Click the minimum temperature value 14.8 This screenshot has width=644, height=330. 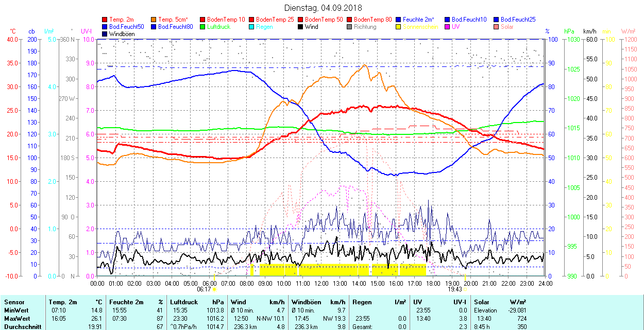pyautogui.click(x=97, y=310)
